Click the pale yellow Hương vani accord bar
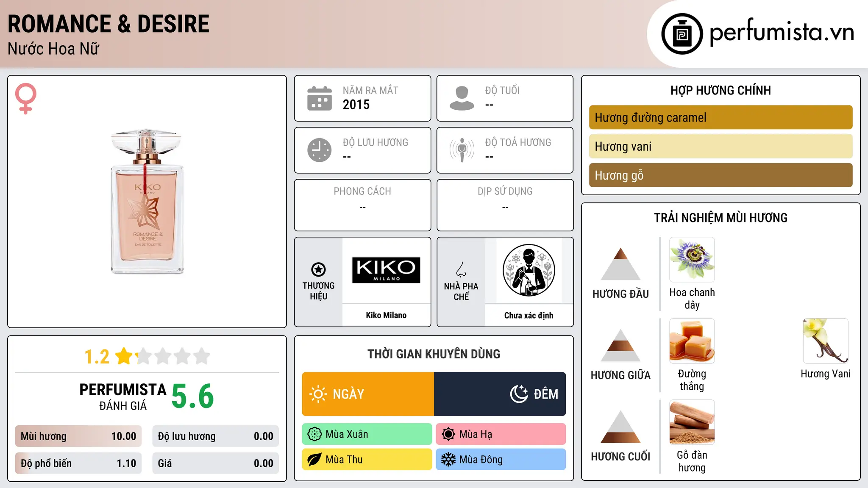This screenshot has width=868, height=488. click(721, 146)
